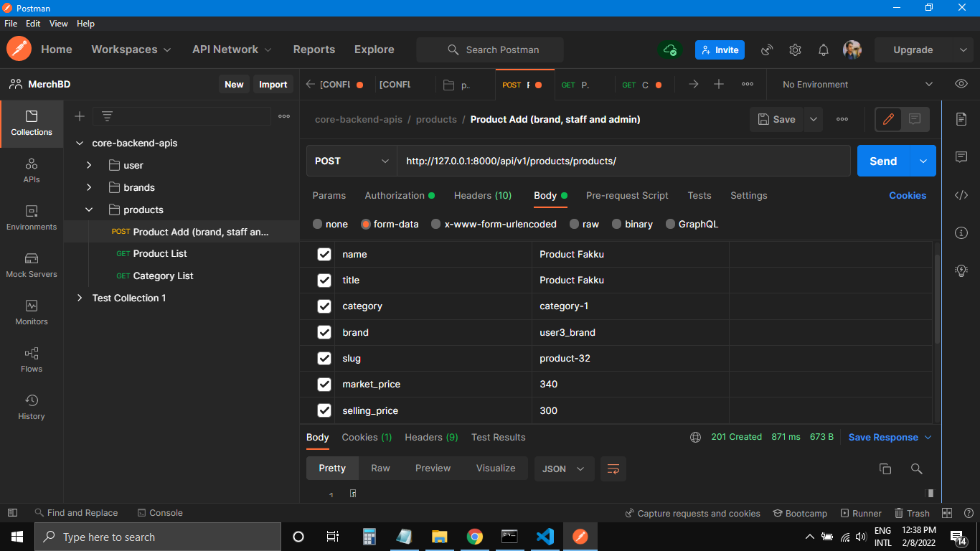
Task: Open the View menu
Action: (58, 24)
